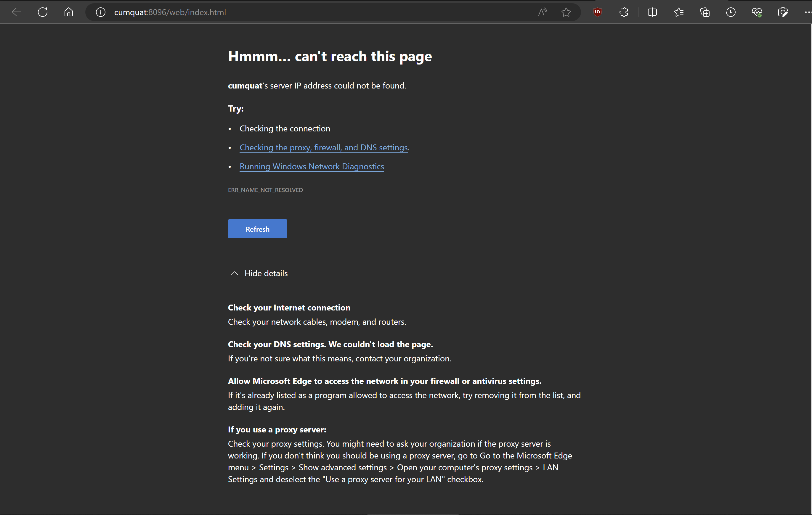The height and width of the screenshot is (515, 812).
Task: Open Collections panel
Action: point(705,12)
